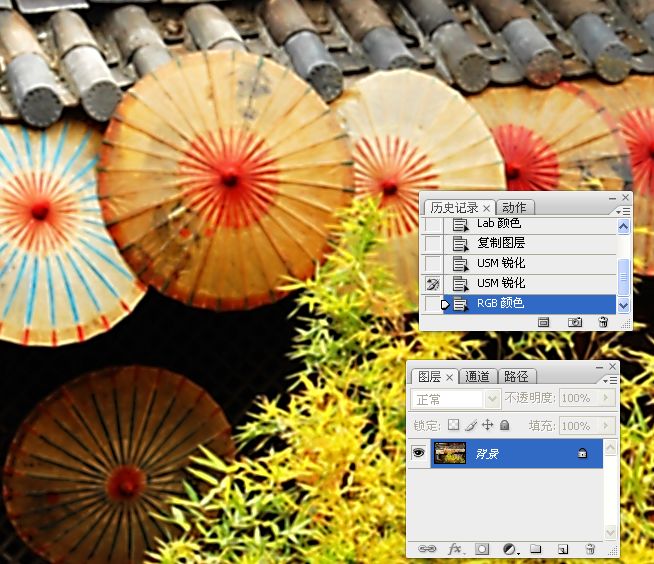The width and height of the screenshot is (654, 564).
Task: Toggle lock all padlock icon
Action: [x=505, y=425]
